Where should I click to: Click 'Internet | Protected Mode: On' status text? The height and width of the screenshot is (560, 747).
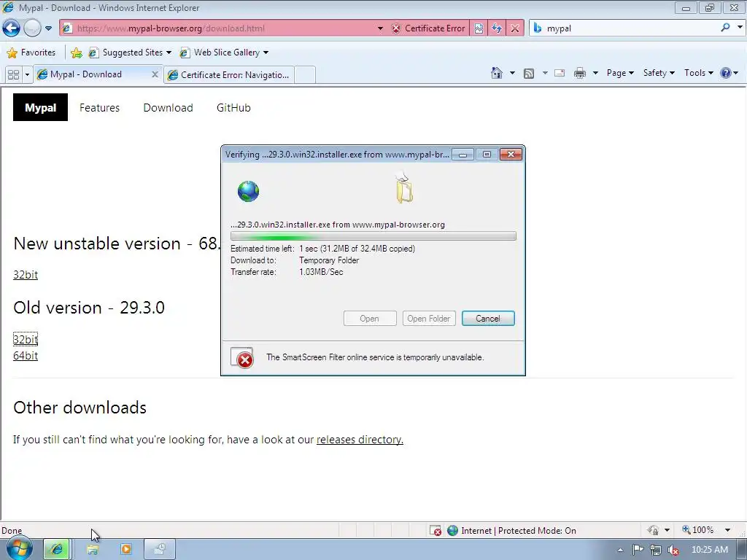click(519, 531)
